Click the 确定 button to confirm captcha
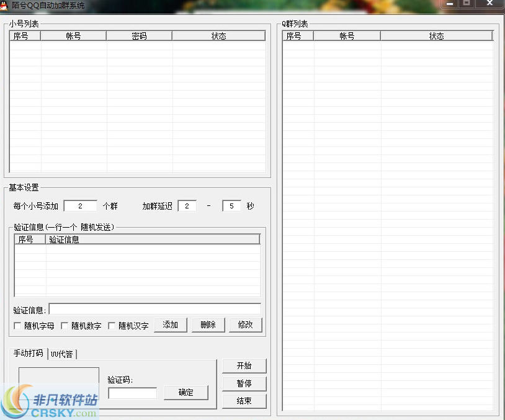The width and height of the screenshot is (505, 420). pyautogui.click(x=185, y=392)
